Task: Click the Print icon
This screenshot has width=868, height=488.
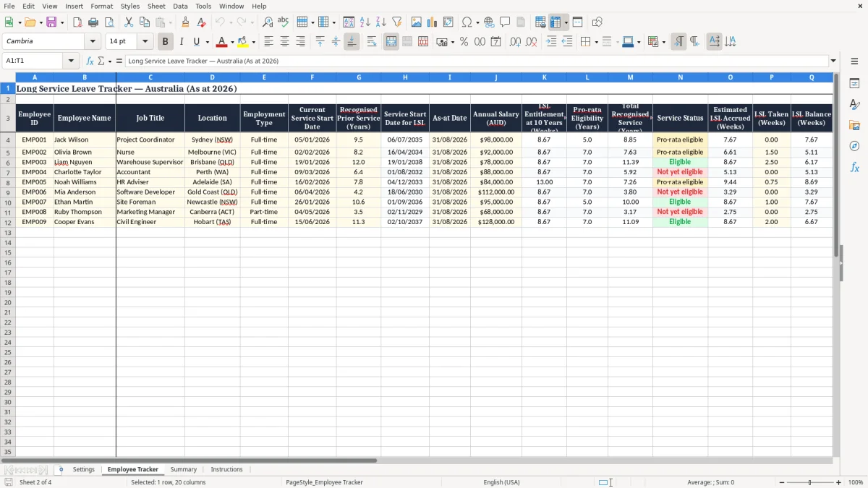Action: tap(93, 22)
